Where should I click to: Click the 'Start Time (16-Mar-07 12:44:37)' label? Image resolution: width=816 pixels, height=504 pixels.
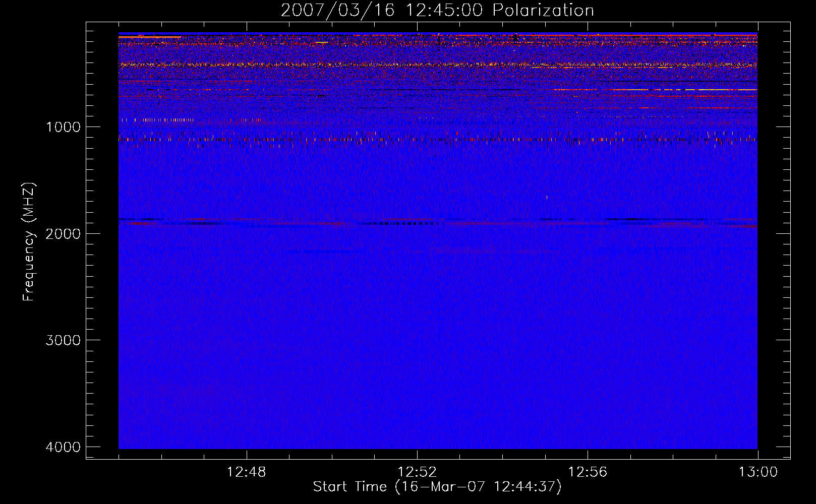click(x=437, y=487)
